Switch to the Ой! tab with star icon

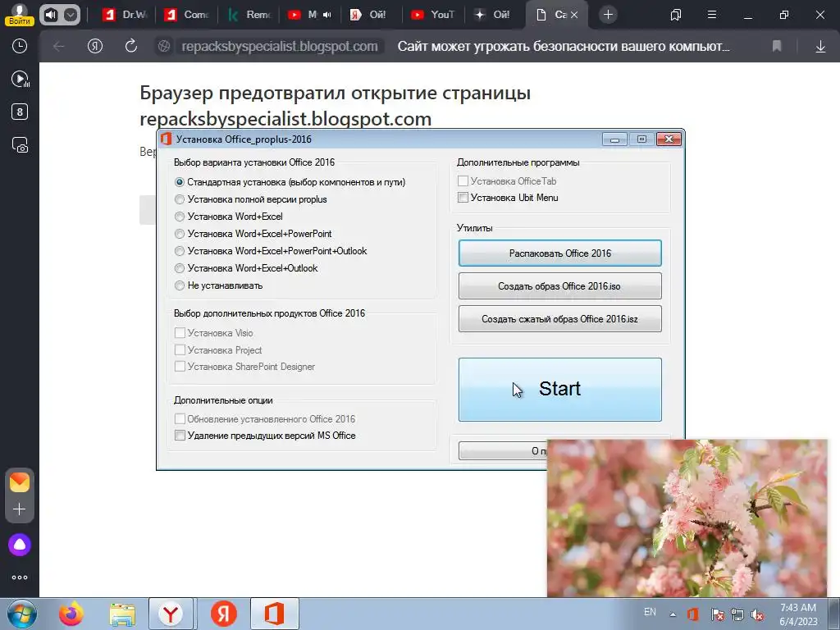pyautogui.click(x=495, y=15)
